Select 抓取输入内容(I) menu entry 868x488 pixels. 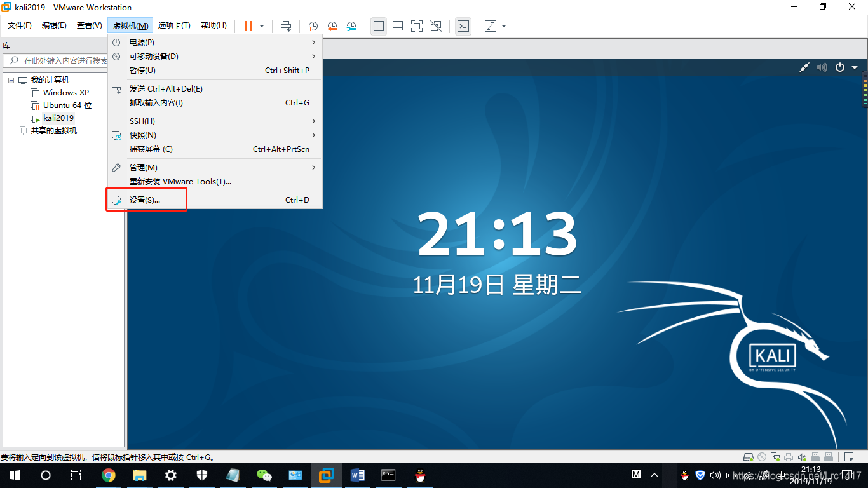coord(215,102)
